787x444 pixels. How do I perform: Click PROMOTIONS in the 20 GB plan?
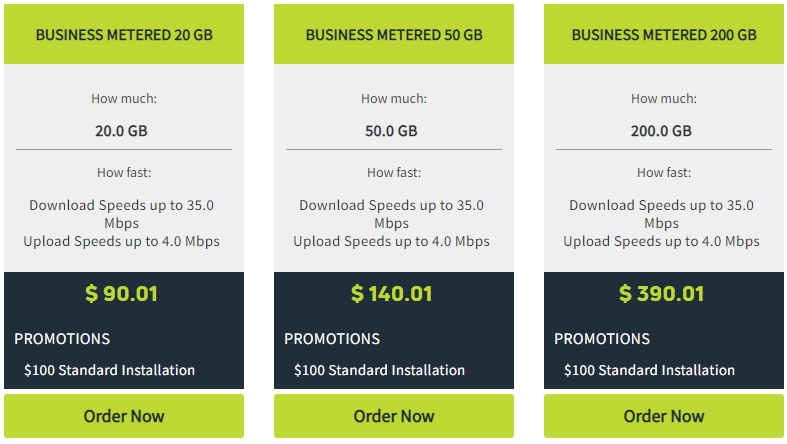click(x=62, y=339)
